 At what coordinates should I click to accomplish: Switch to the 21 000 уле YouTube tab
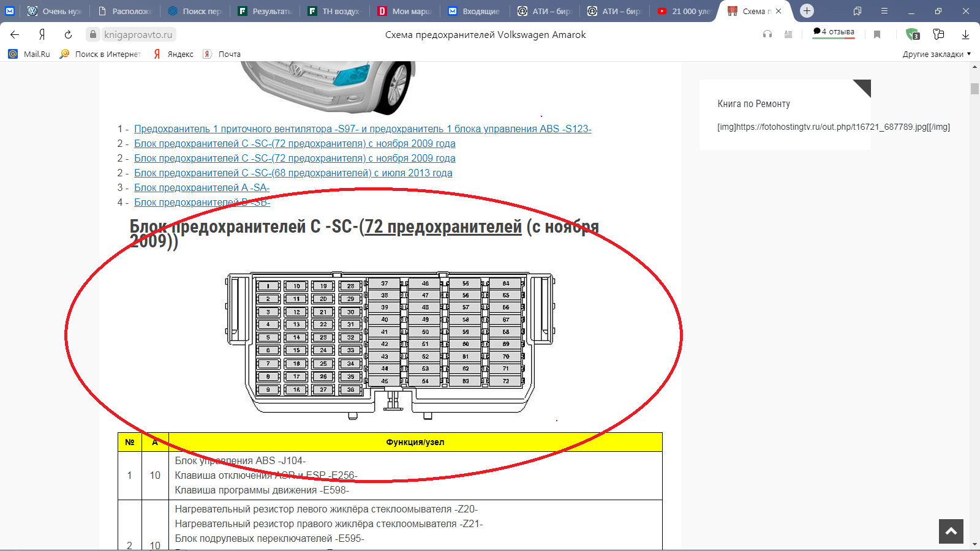[684, 11]
